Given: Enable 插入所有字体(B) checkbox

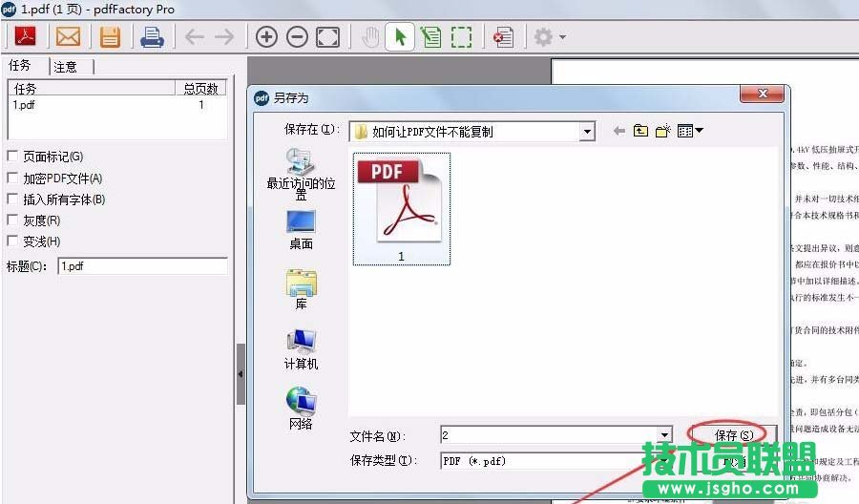Looking at the screenshot, I should (x=12, y=199).
